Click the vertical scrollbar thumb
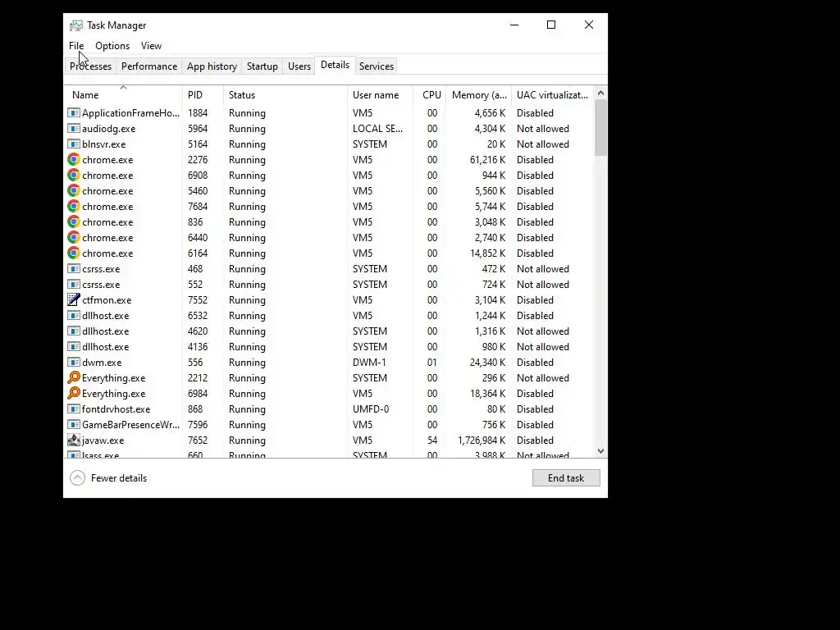840x630 pixels. 600,128
